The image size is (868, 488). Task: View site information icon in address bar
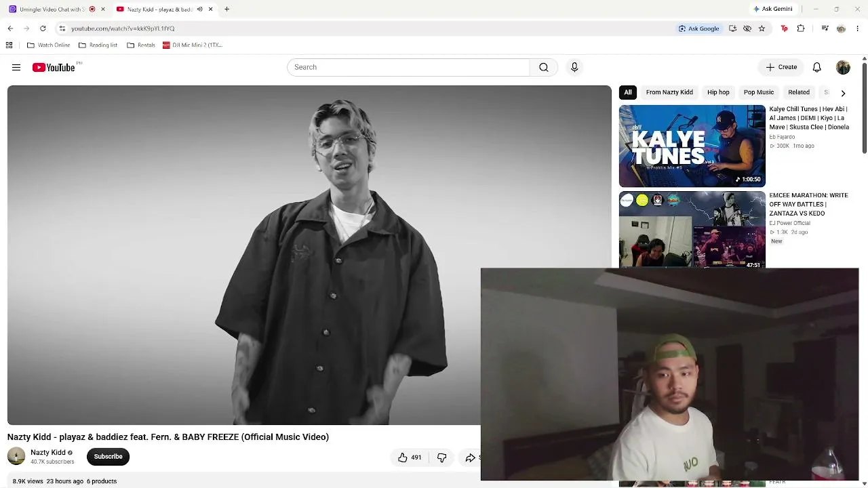(62, 28)
